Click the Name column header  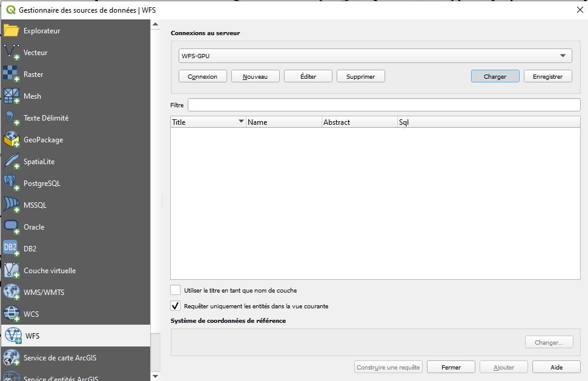[283, 122]
